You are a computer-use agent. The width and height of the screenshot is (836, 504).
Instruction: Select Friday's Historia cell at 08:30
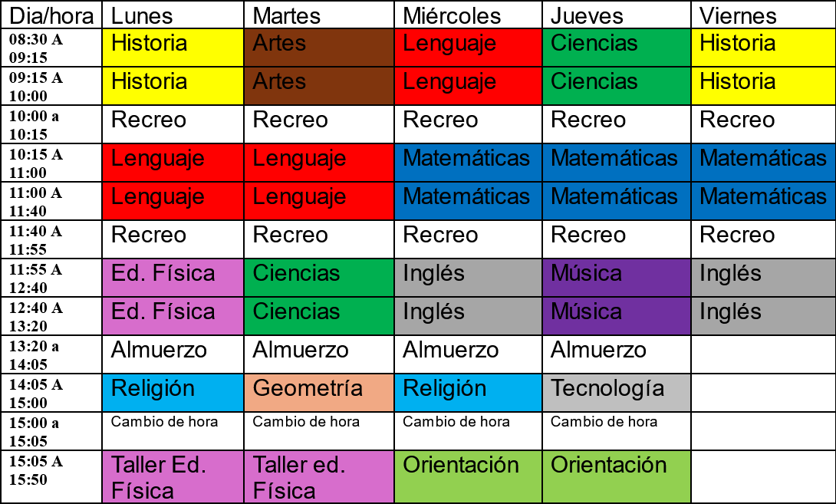[x=763, y=48]
